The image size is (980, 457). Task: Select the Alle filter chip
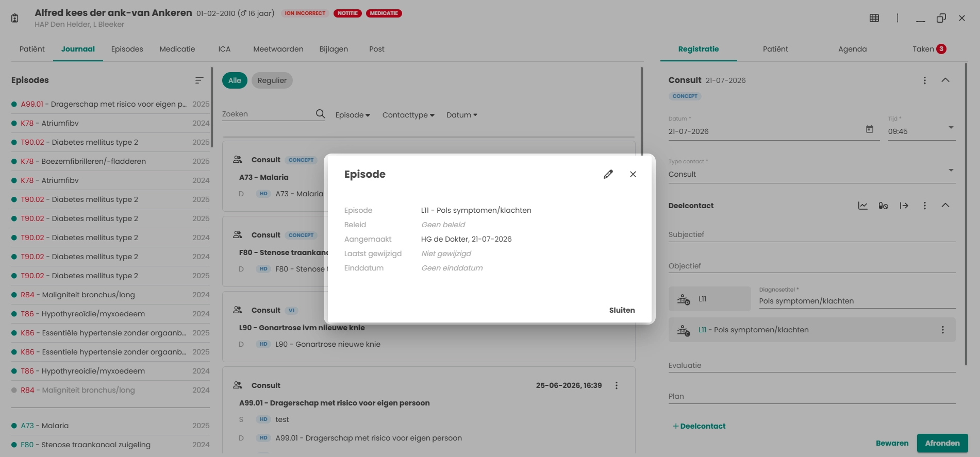[x=235, y=80]
